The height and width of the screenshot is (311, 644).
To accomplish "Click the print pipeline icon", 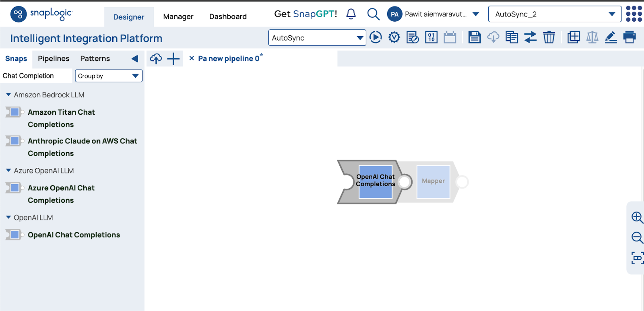I will point(630,37).
